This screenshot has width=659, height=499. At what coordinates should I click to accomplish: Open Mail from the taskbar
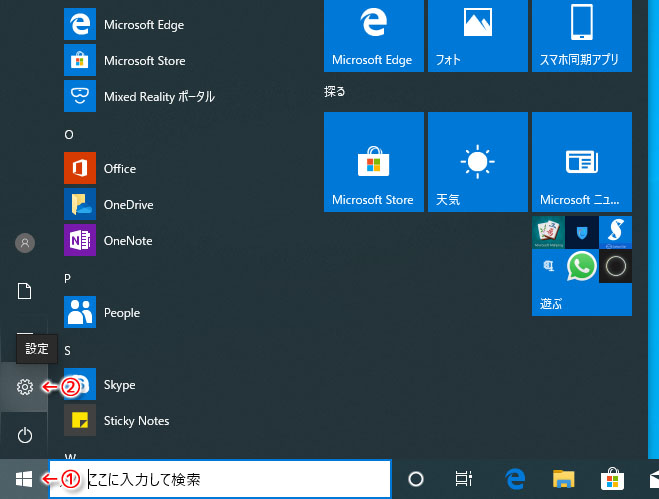pyautogui.click(x=653, y=480)
